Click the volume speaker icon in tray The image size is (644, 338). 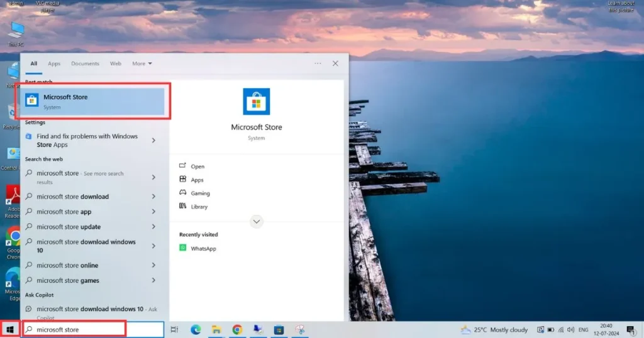[570, 329]
